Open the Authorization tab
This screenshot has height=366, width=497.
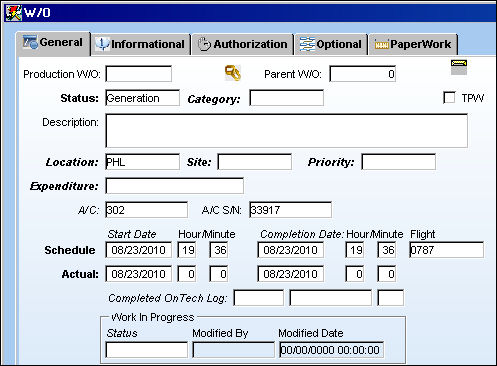coord(243,44)
